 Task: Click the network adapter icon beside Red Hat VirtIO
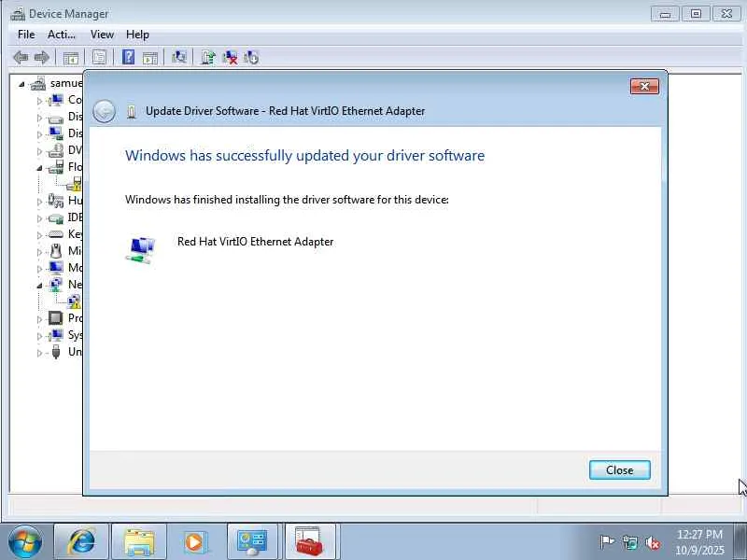141,249
